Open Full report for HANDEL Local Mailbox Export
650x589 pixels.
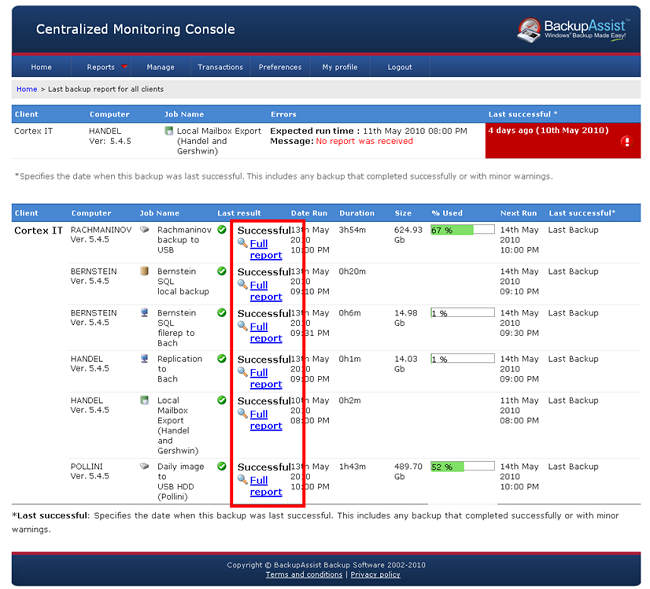point(266,419)
